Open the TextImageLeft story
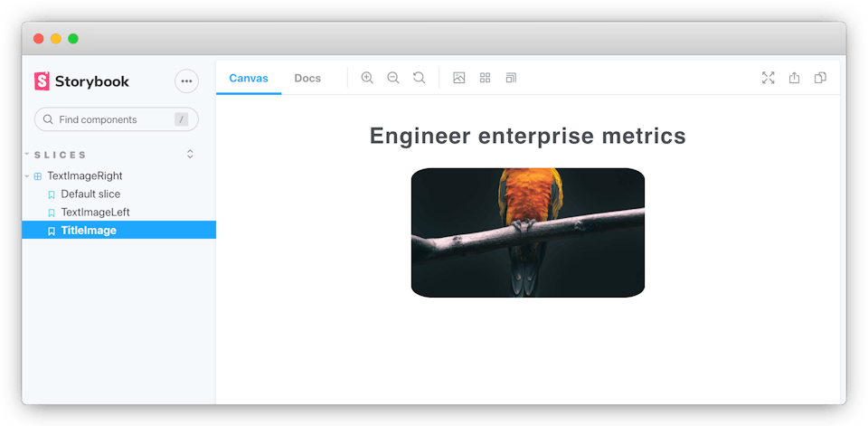 [95, 213]
